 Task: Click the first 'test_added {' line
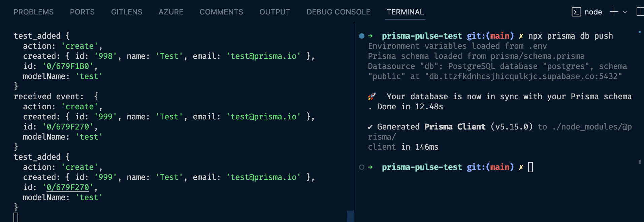(42, 36)
